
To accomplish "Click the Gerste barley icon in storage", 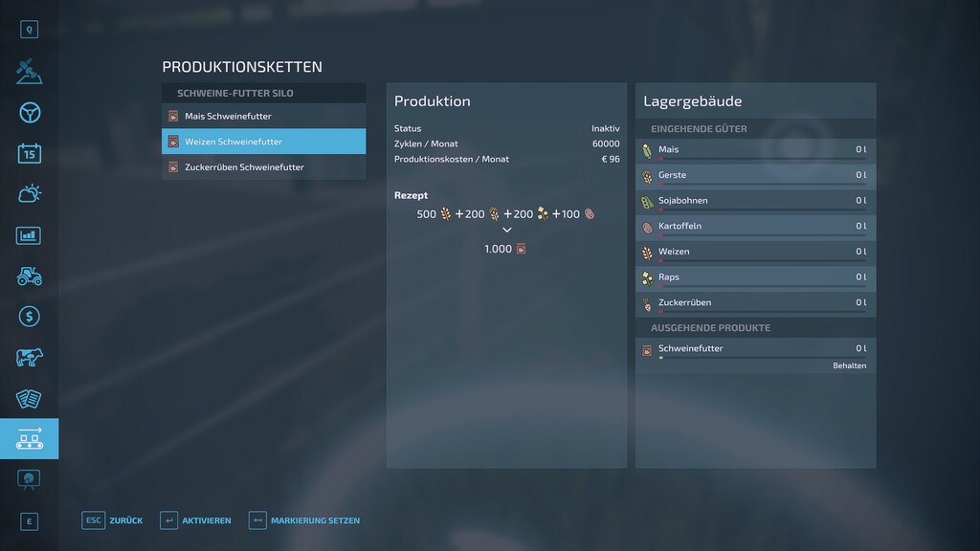I will click(x=647, y=176).
